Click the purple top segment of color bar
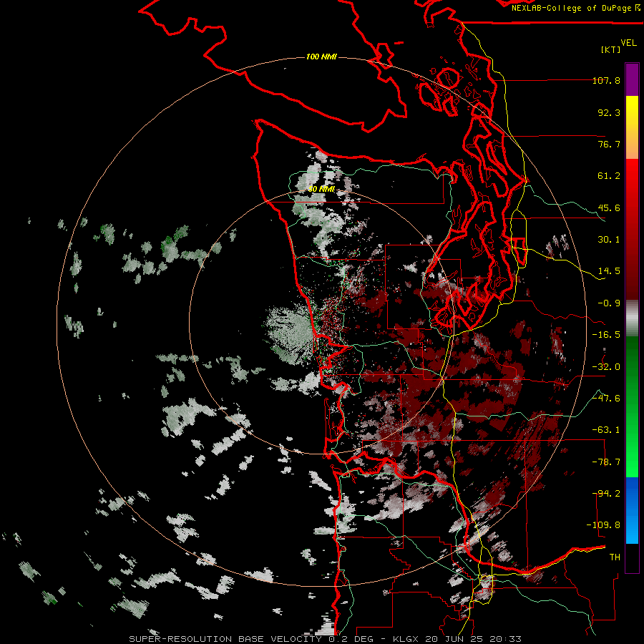The image size is (644, 644). [x=632, y=79]
